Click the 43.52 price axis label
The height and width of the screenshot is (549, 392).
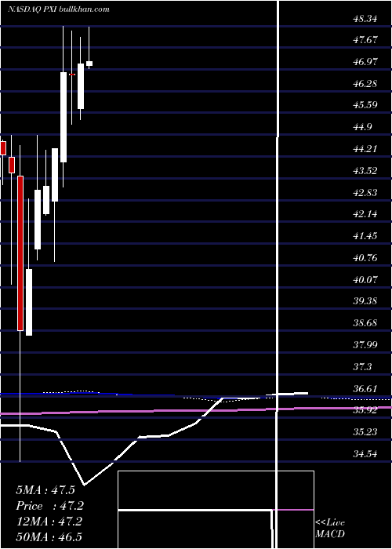[365, 171]
